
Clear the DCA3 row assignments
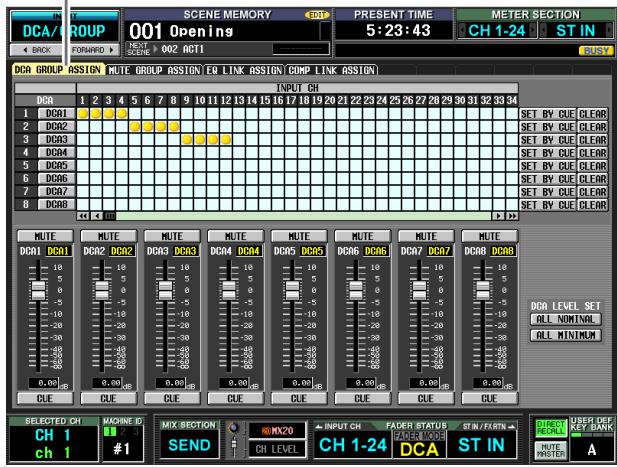pyautogui.click(x=593, y=140)
